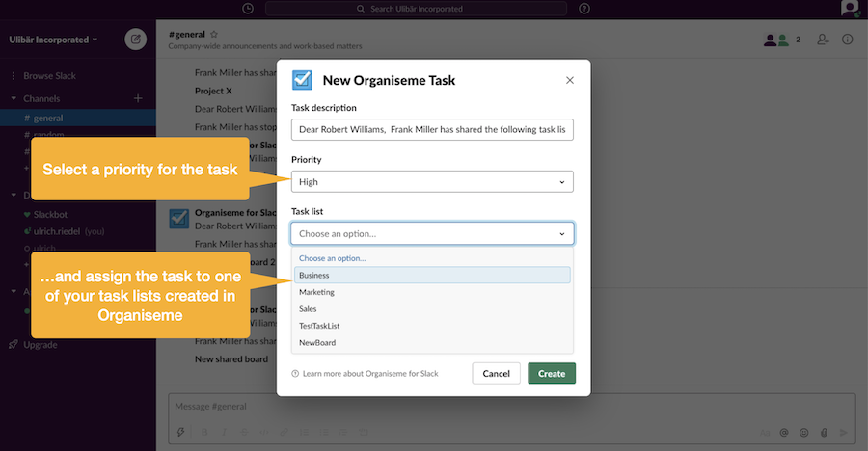Image resolution: width=868 pixels, height=451 pixels.
Task: Open Ulibär Incorporated workspace menu
Action: click(x=53, y=40)
